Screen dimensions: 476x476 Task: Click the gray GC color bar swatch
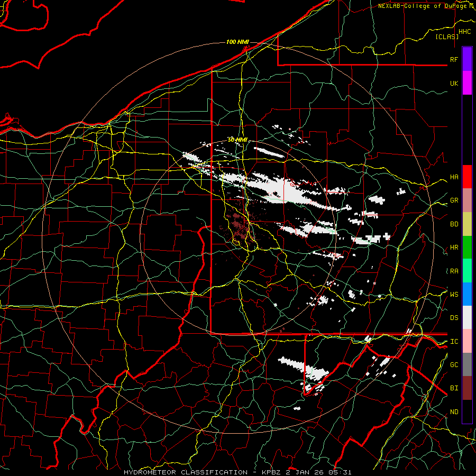(467, 364)
